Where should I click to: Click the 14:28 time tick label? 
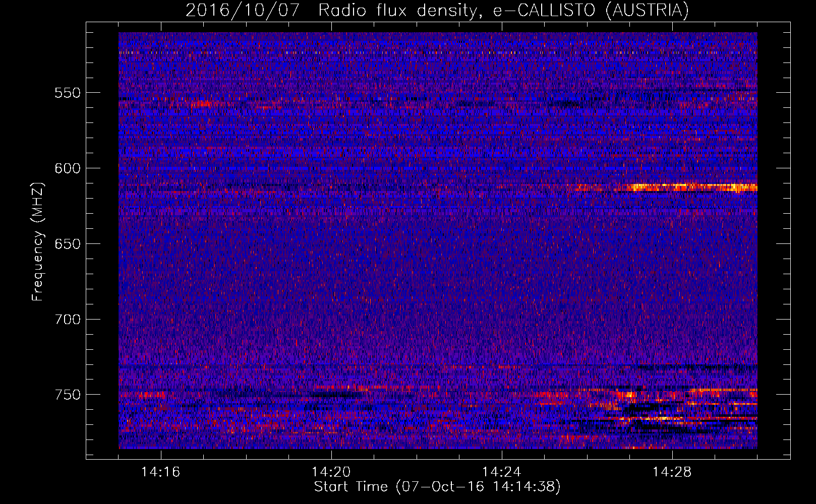point(672,472)
